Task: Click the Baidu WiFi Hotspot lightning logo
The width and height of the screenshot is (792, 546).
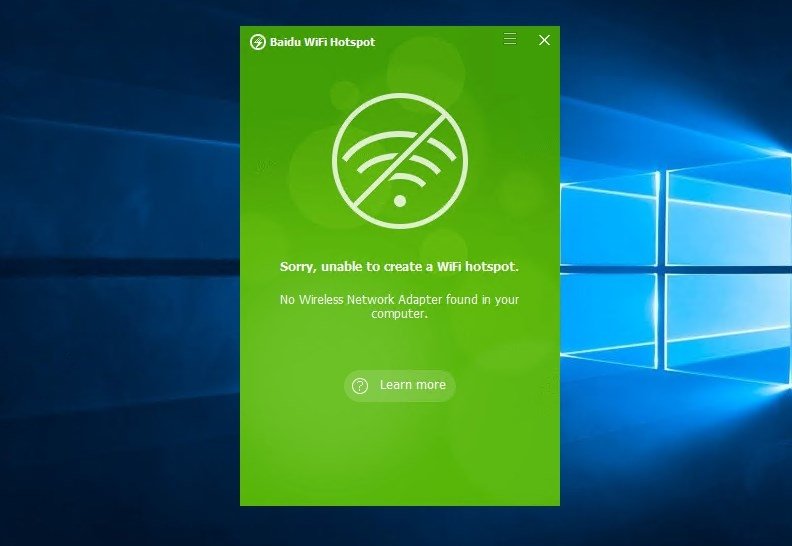Action: [258, 42]
